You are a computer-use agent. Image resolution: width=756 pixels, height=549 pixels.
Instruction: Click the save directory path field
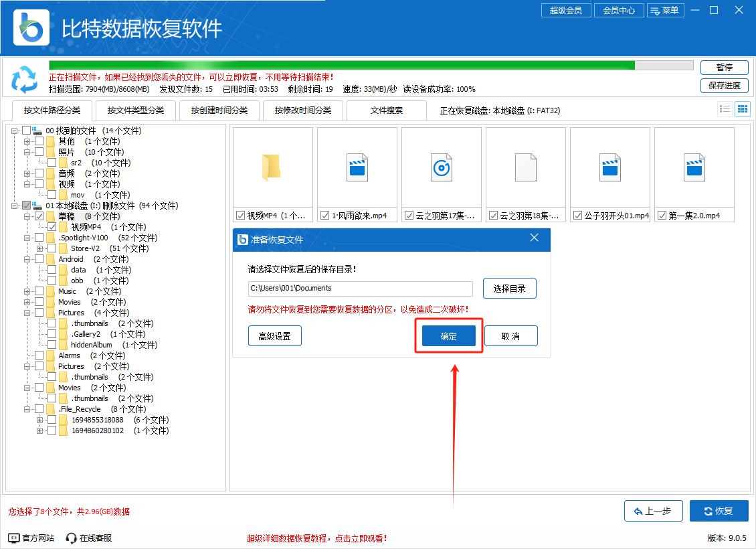click(360, 289)
